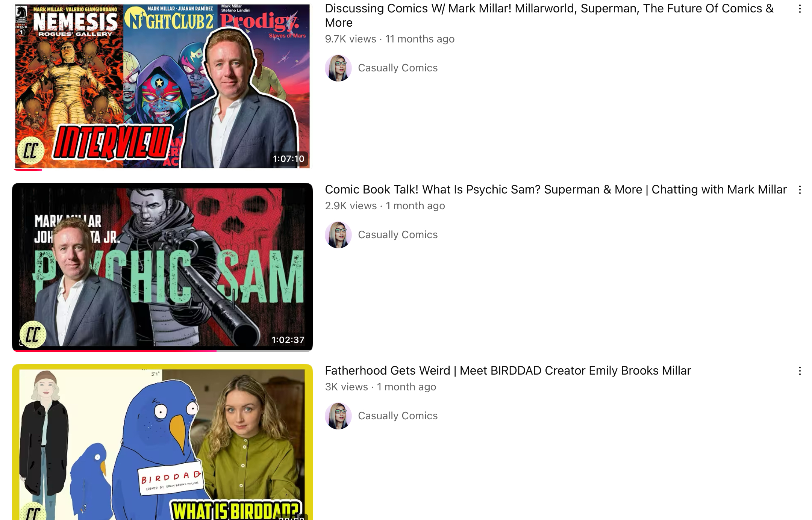
Task: Open options menu for Discussing Comics video
Action: tap(800, 9)
